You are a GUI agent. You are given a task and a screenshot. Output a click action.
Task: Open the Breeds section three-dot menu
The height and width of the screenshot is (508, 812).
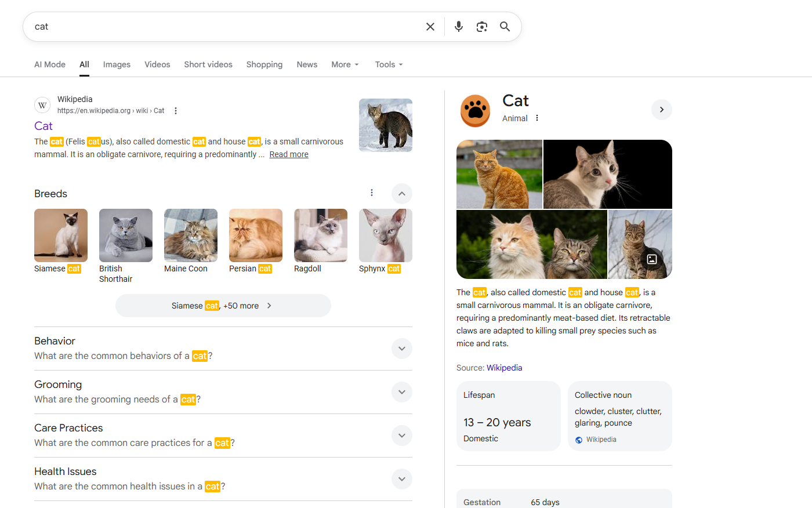click(372, 192)
